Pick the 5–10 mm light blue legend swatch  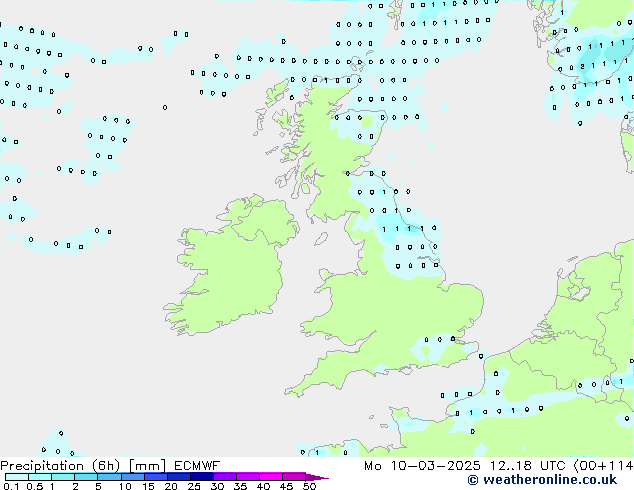(x=109, y=477)
